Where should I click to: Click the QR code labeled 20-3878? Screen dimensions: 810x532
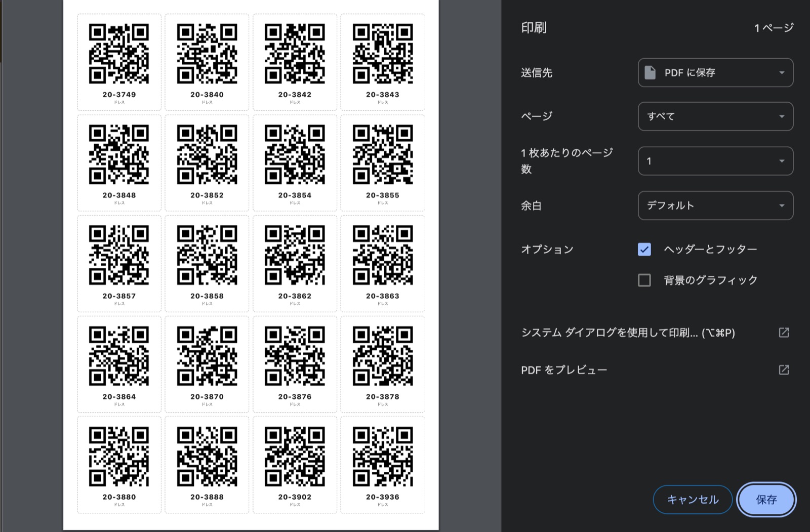[x=383, y=356]
